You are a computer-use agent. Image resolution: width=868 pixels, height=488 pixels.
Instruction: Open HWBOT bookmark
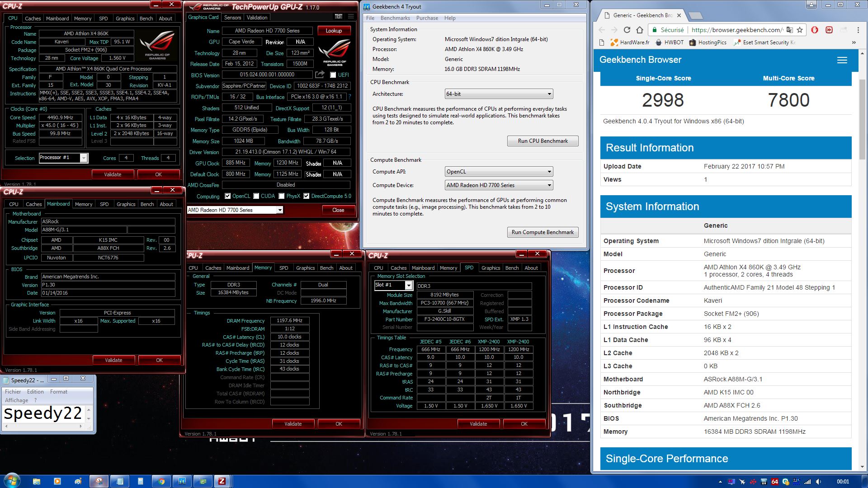pos(670,42)
